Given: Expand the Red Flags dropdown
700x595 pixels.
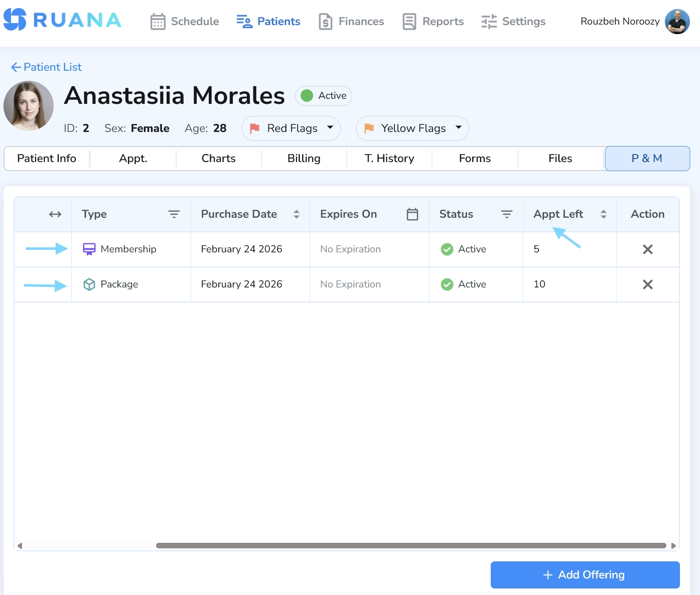Looking at the screenshot, I should point(291,128).
